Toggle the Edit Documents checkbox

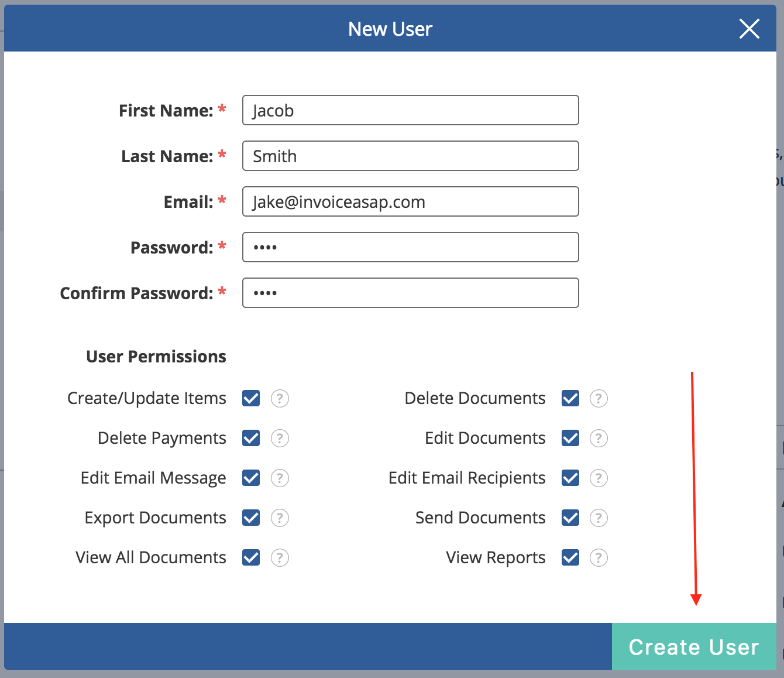click(570, 439)
